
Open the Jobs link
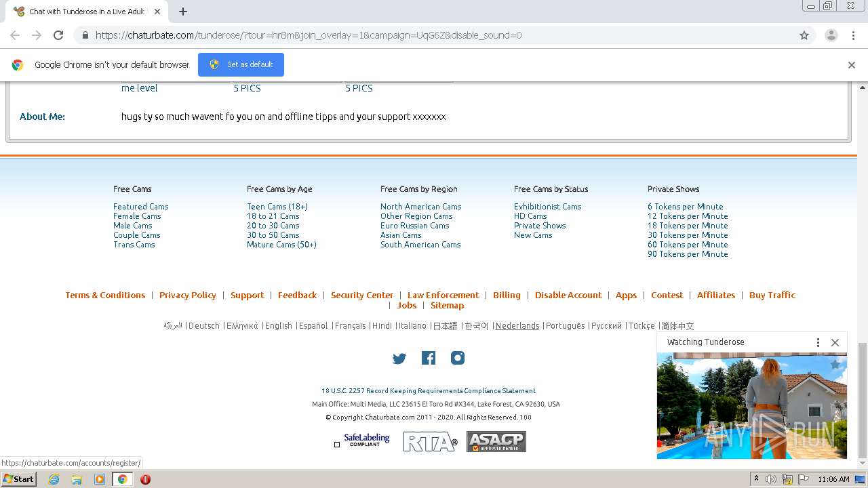point(406,306)
